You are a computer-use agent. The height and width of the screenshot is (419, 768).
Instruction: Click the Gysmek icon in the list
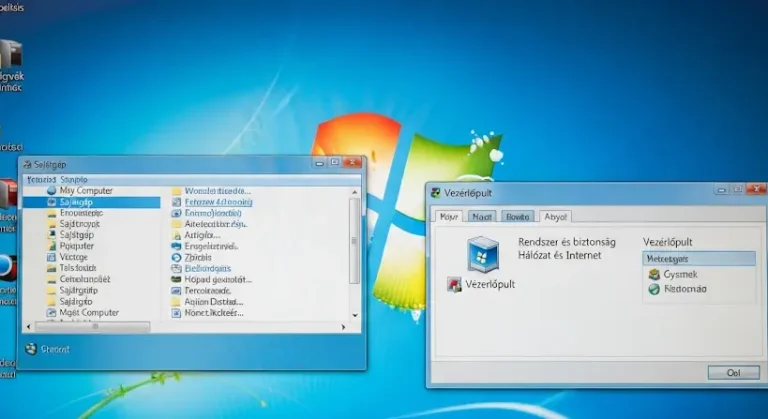[654, 274]
